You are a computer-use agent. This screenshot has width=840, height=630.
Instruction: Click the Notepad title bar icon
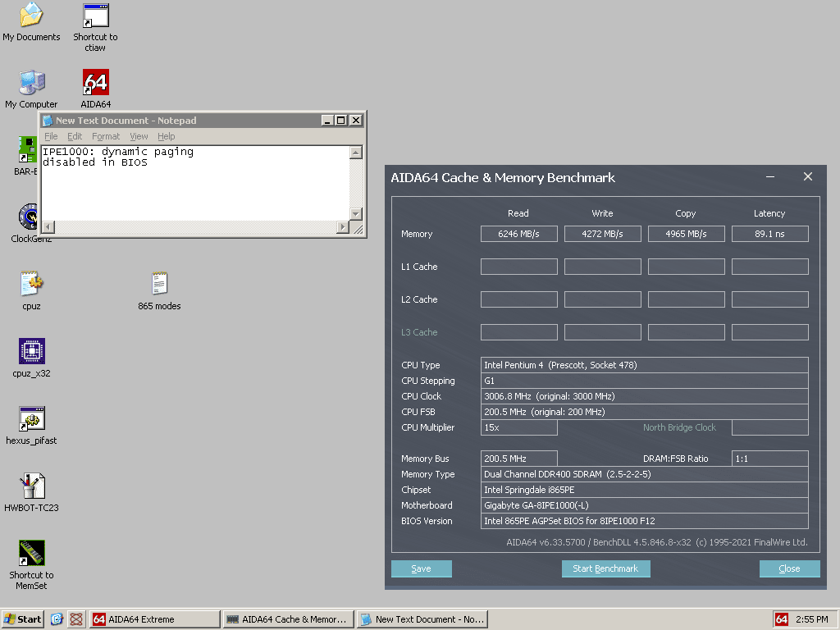[48, 121]
